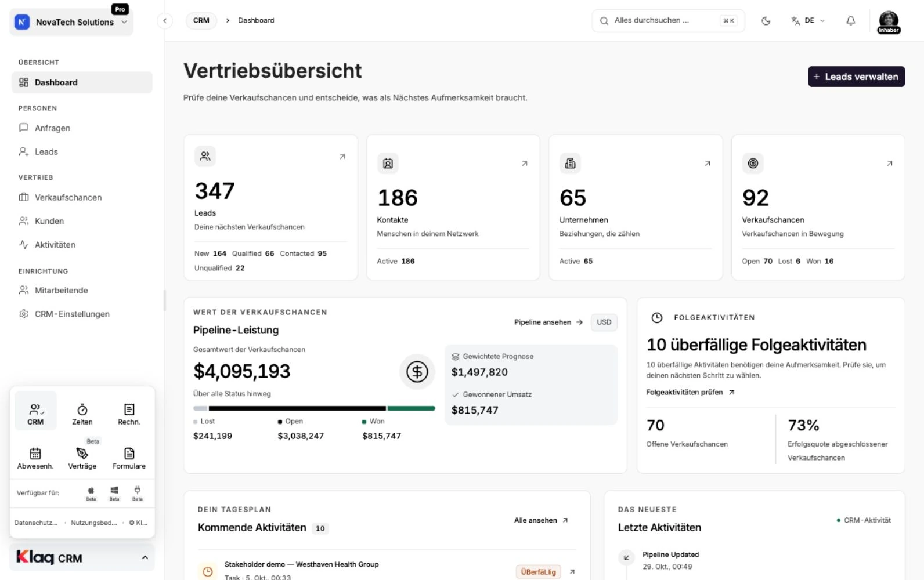924x580 pixels.
Task: Switch to the Abwesenh. app
Action: tap(35, 458)
